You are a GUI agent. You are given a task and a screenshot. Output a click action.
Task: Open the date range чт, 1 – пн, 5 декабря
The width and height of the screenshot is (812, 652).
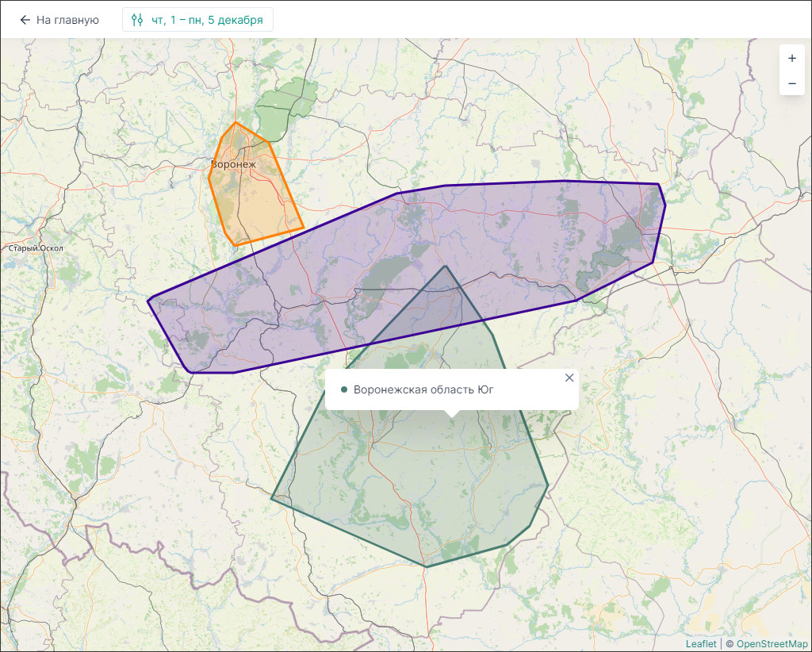coord(206,20)
